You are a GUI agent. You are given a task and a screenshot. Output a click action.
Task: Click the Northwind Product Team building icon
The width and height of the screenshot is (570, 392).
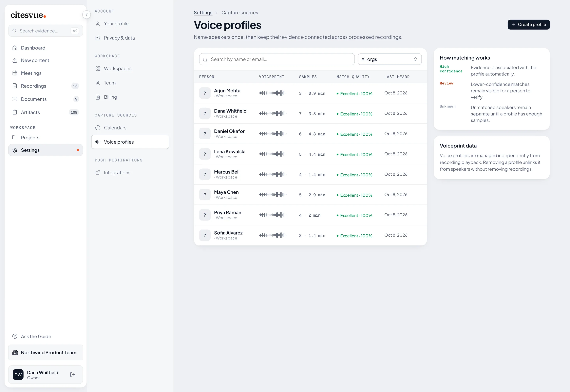point(15,352)
